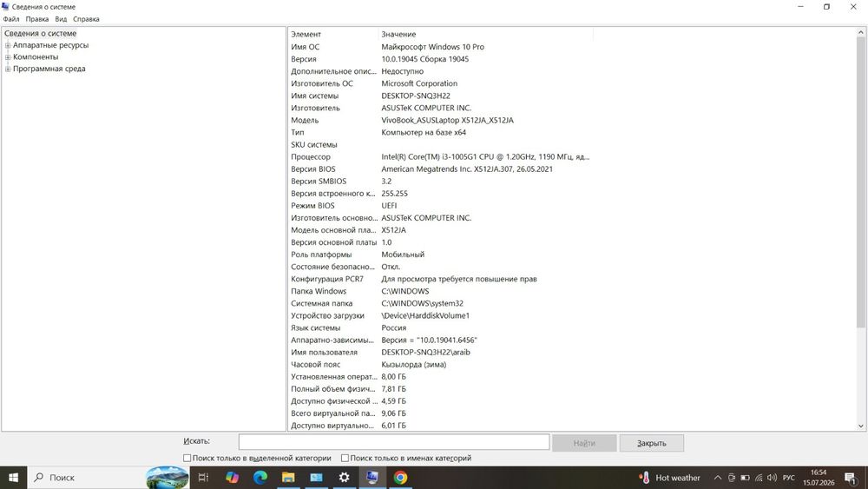This screenshot has width=868, height=489.
Task: Launch Copilot from the taskbar
Action: pyautogui.click(x=232, y=478)
